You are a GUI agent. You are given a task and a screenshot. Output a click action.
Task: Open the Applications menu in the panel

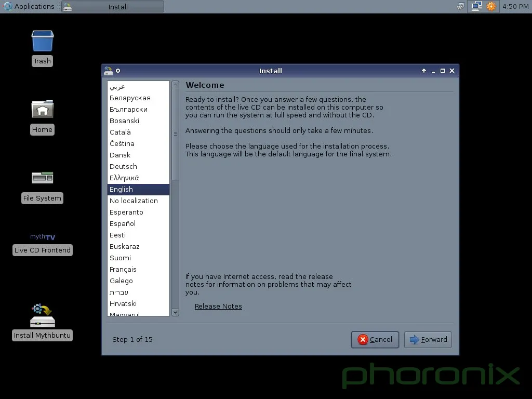coord(29,6)
